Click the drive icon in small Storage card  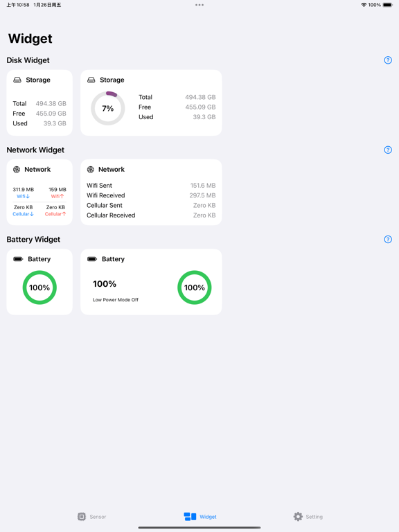(17, 80)
